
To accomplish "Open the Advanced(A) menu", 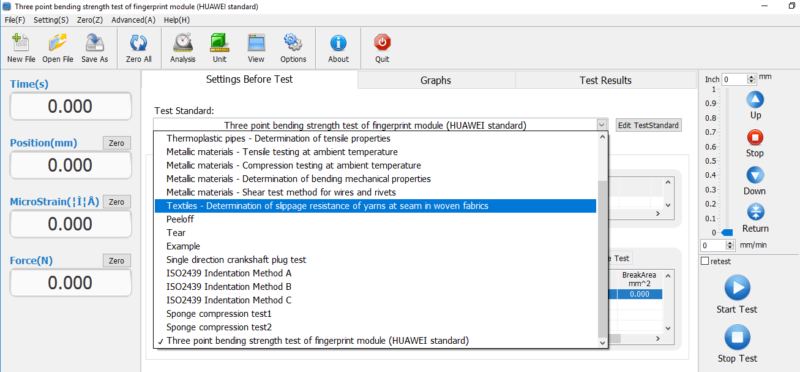I will point(133,20).
